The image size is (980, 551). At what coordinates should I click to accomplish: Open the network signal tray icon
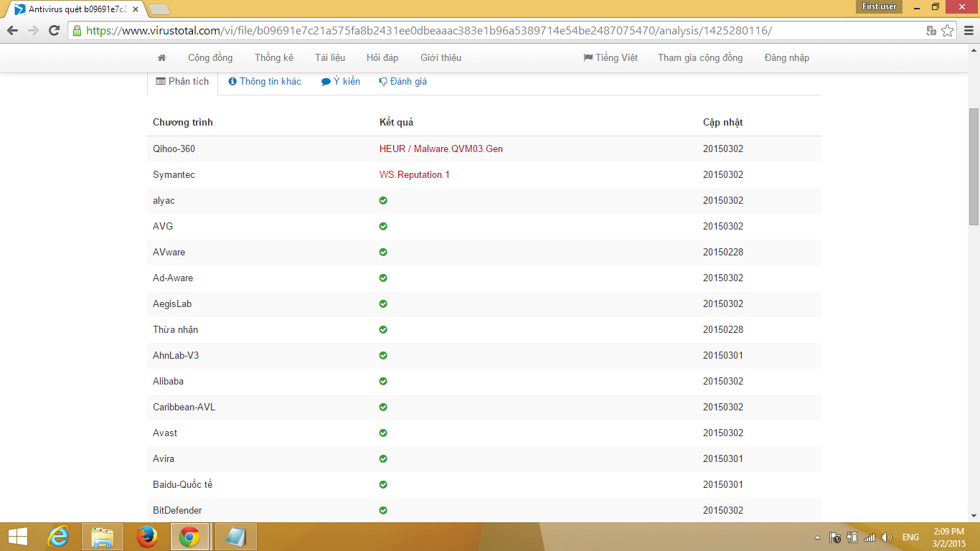pos(870,537)
